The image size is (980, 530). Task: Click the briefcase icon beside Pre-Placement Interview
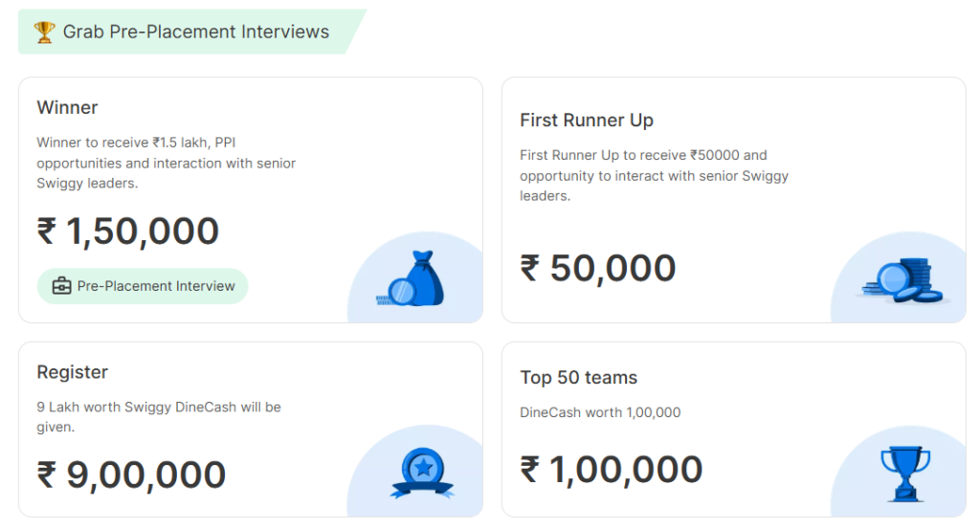[62, 286]
